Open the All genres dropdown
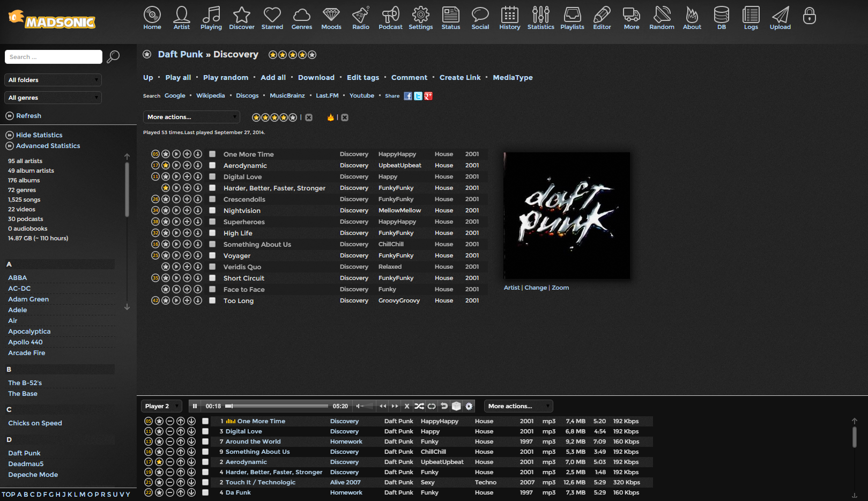 click(53, 98)
